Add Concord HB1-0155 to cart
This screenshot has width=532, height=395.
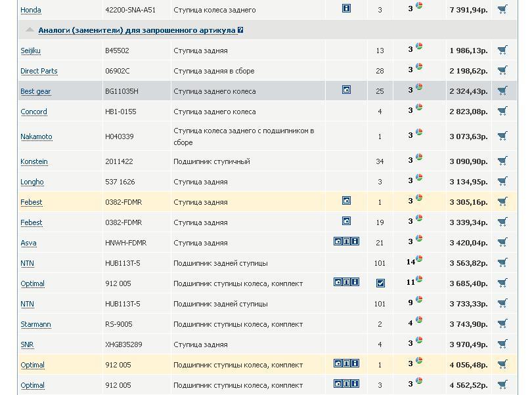tap(502, 111)
